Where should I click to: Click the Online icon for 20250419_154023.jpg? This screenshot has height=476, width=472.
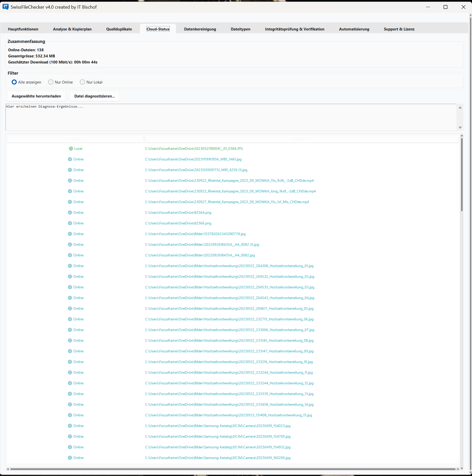[x=70, y=426]
